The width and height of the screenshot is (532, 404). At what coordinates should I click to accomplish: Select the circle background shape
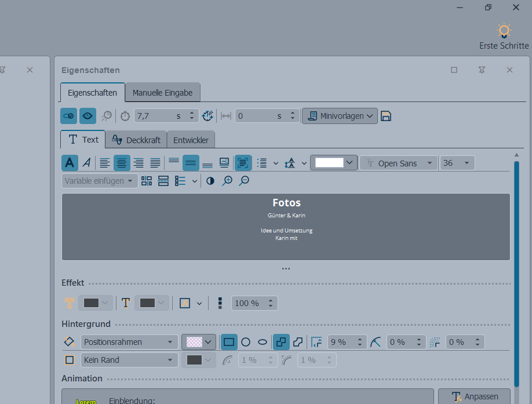pos(246,342)
